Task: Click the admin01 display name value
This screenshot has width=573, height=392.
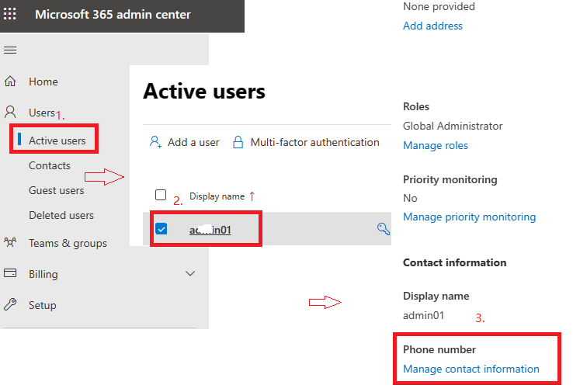Action: 423,315
